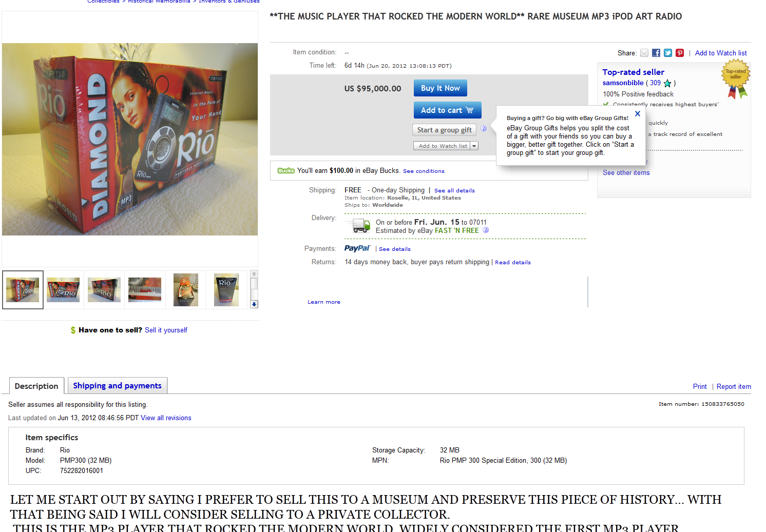Open group gift help question icon
Screen dimensions: 766x532
coord(484,128)
